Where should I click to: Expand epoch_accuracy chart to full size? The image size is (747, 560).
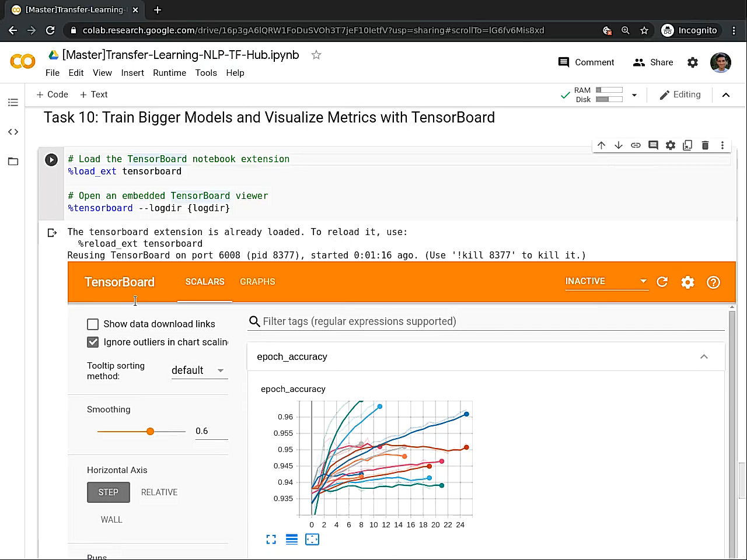click(x=271, y=540)
